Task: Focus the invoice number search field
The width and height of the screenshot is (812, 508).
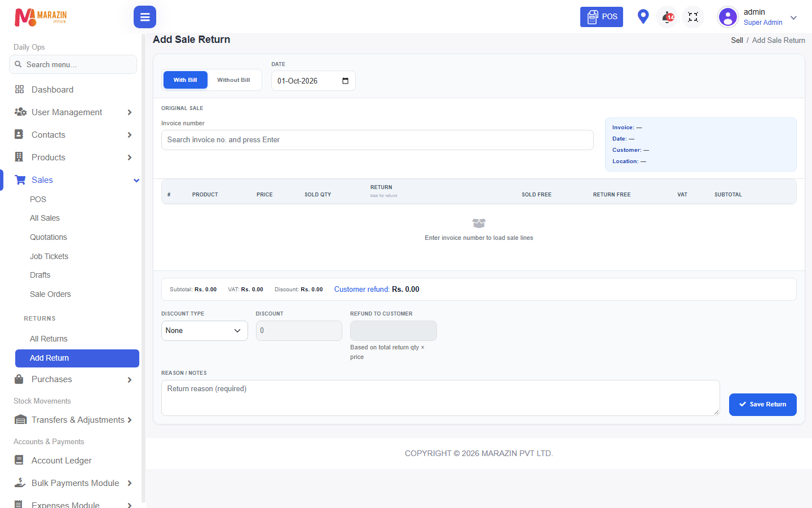Action: coord(377,140)
